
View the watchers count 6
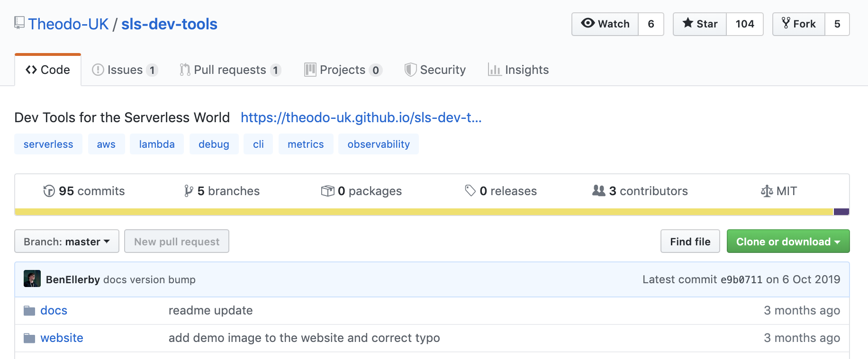(651, 24)
